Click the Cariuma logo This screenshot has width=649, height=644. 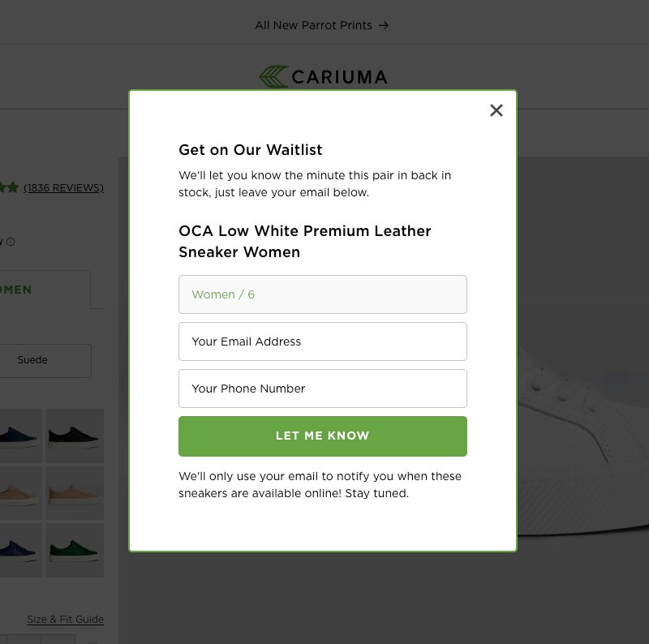[x=323, y=77]
